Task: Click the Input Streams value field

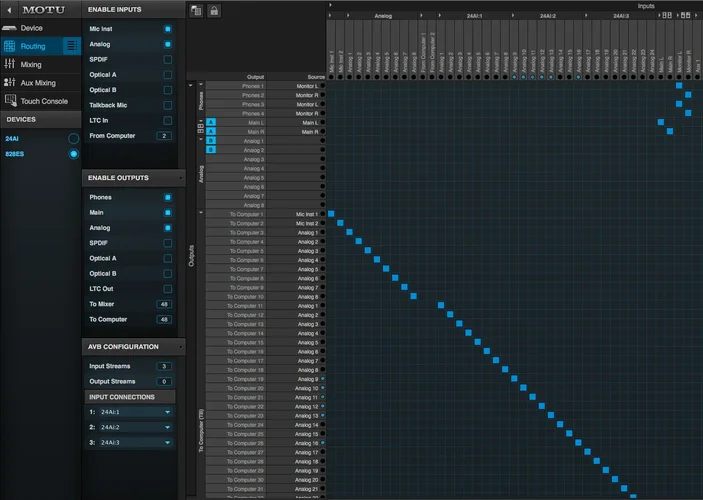Action: click(163, 366)
